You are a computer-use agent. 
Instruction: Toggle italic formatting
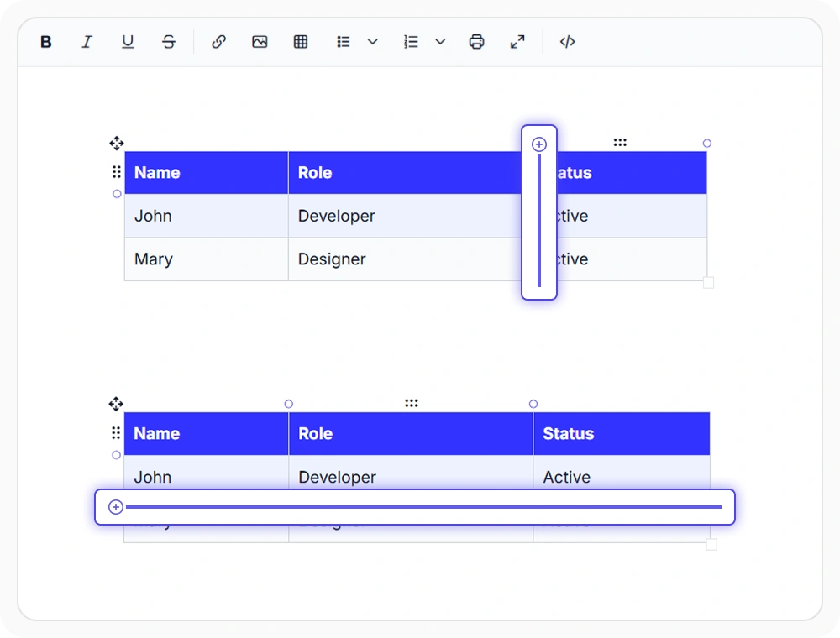[x=87, y=42]
